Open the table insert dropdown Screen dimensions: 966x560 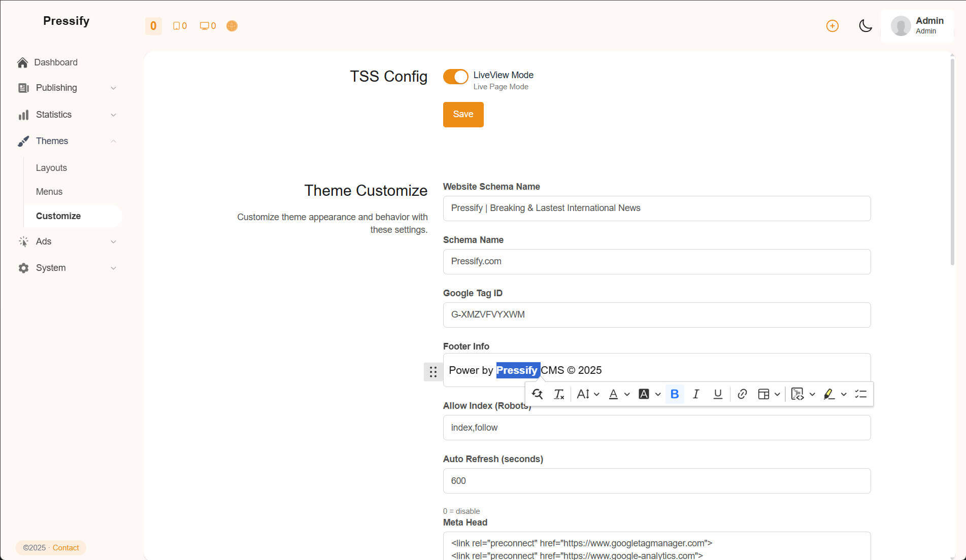pos(769,394)
